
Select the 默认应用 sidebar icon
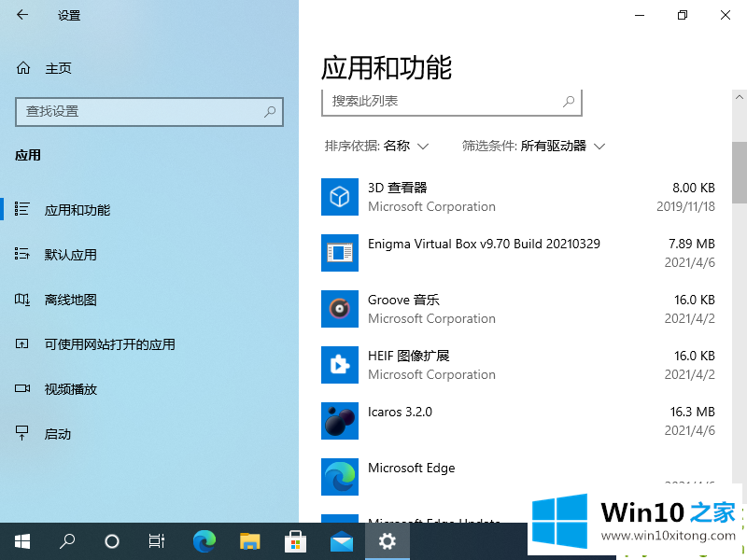coord(21,254)
